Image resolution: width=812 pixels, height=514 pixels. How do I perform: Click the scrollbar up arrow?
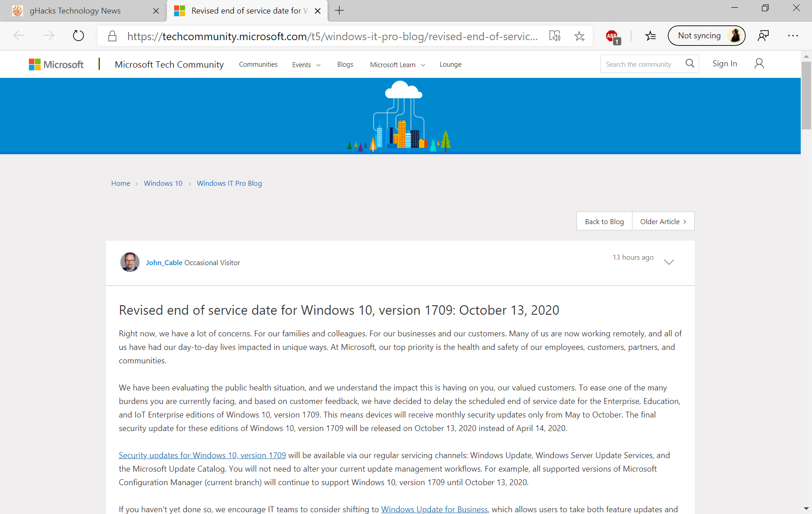(806, 56)
